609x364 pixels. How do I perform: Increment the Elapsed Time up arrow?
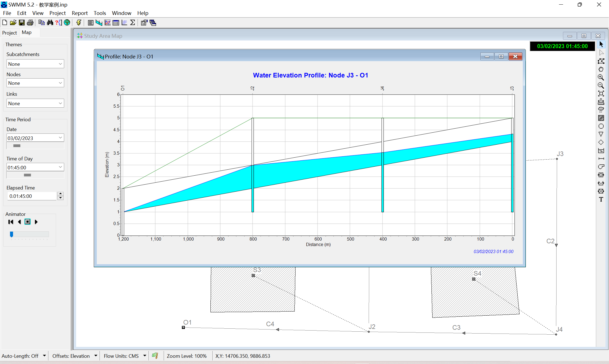click(61, 194)
